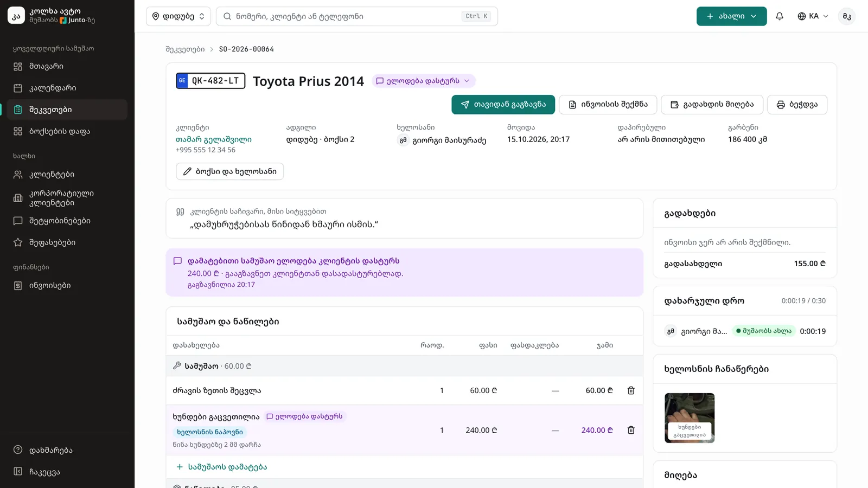Open შეფასებები in sidebar
This screenshot has height=488, width=868.
tap(67, 242)
